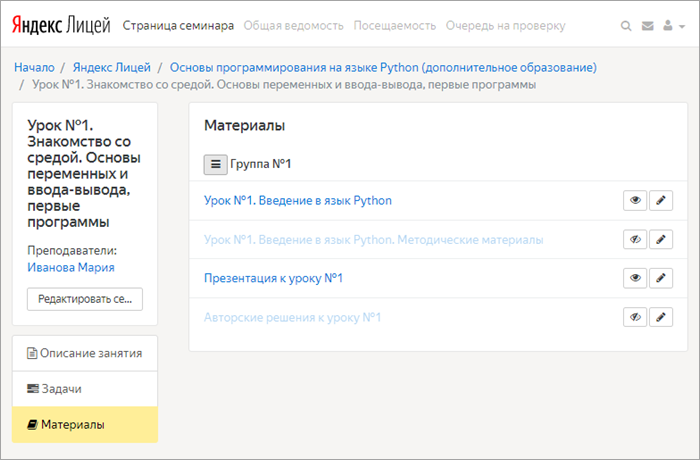Image resolution: width=700 pixels, height=460 pixels.
Task: Show hidden Авторские решения к уроку №1
Action: (635, 317)
